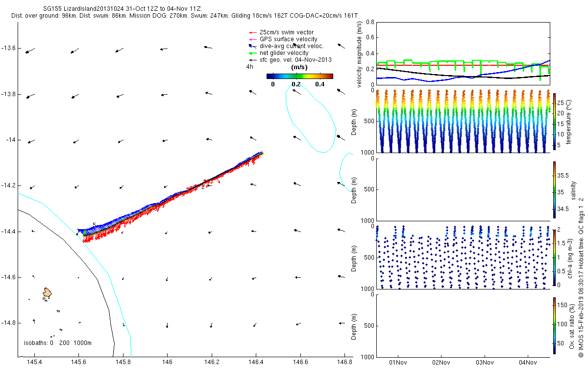Viewport: 588px width, 368px height.
Task: Click longitude label '145.8'
Action: [x=123, y=362]
